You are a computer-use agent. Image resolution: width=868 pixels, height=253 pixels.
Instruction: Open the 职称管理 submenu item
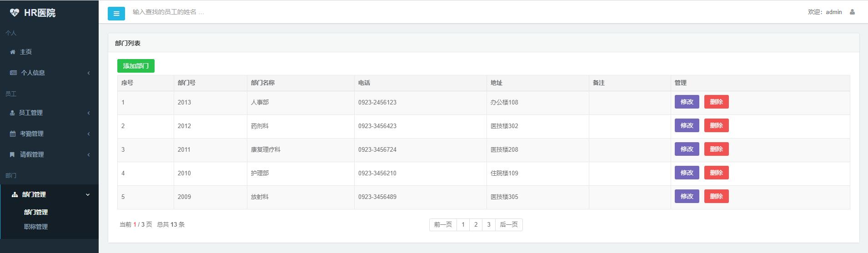click(x=36, y=227)
